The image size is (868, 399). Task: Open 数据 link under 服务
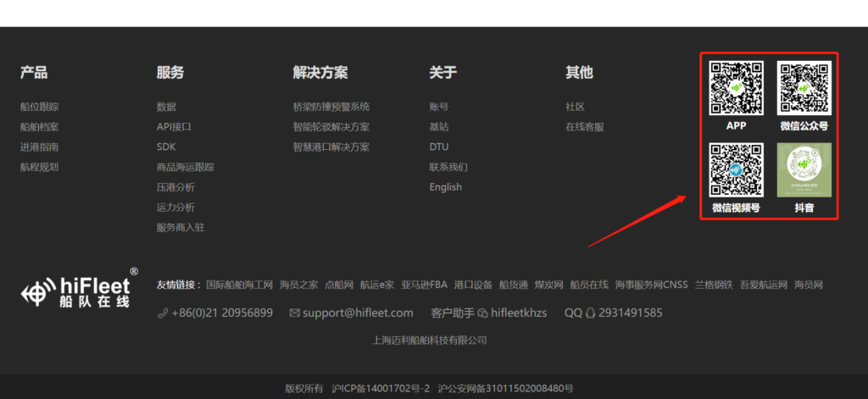point(166,107)
